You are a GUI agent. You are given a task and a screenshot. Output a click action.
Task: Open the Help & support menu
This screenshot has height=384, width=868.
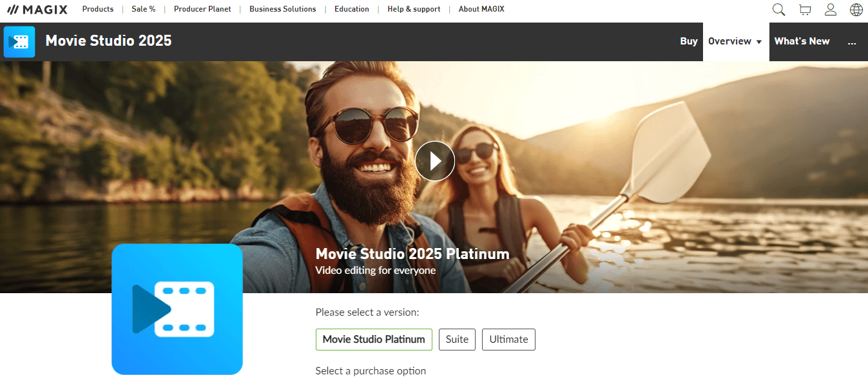(414, 9)
